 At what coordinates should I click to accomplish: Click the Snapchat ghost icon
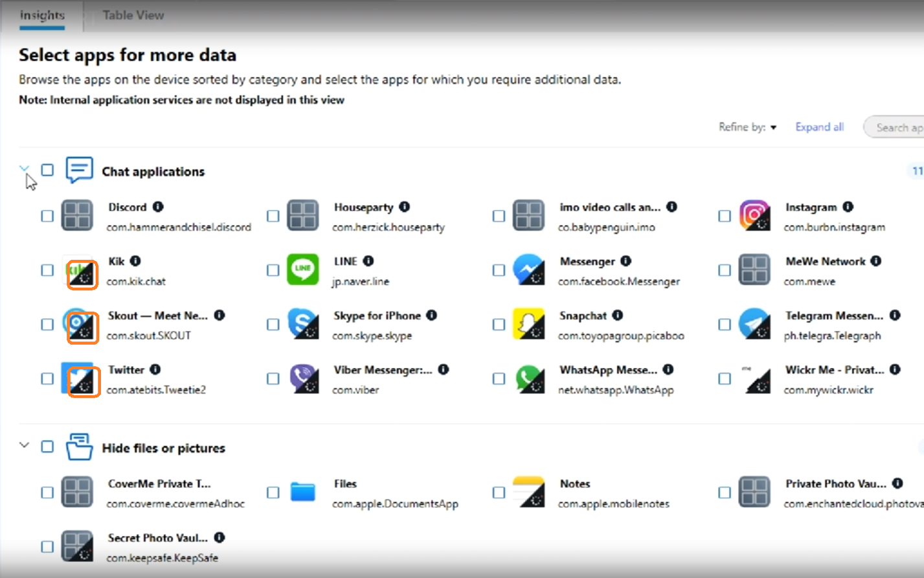coord(529,324)
